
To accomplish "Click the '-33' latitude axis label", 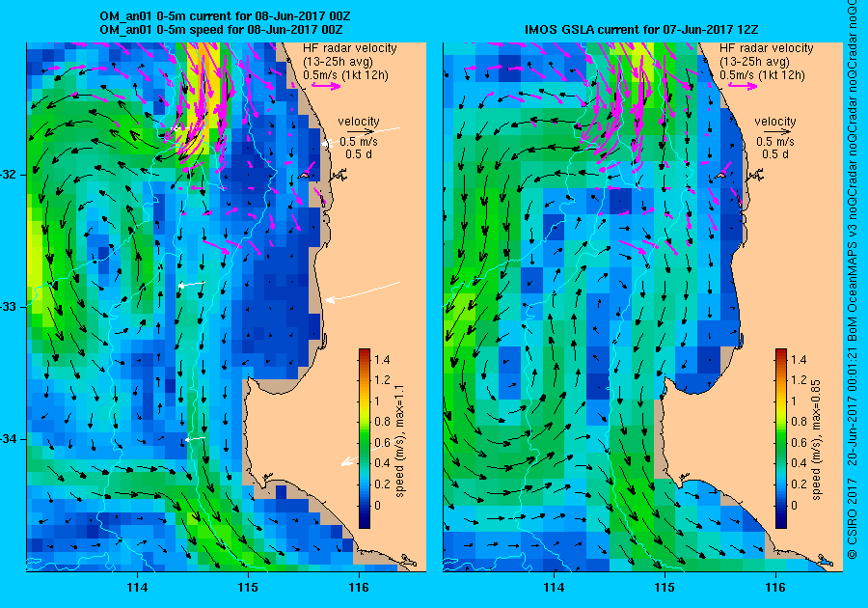I will (x=10, y=307).
